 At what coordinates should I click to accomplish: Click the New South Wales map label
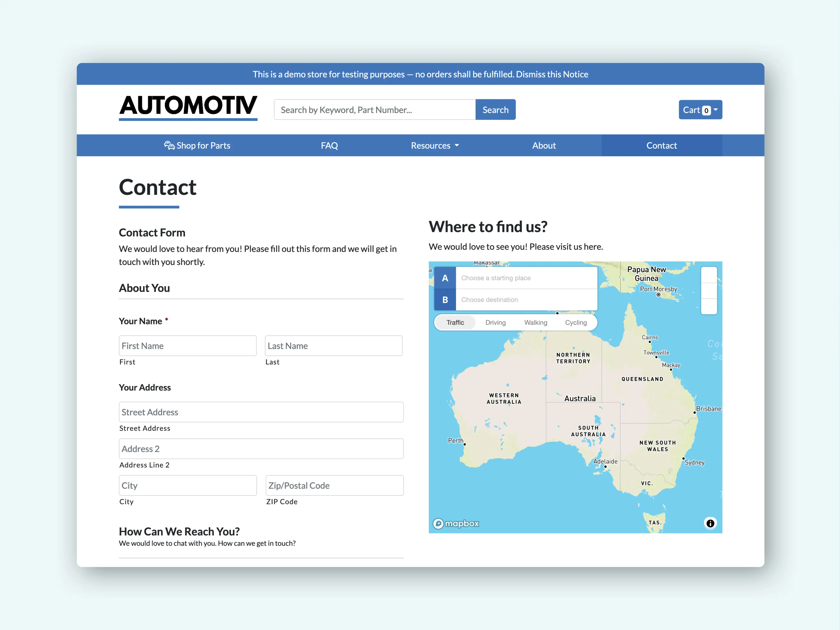point(657,446)
